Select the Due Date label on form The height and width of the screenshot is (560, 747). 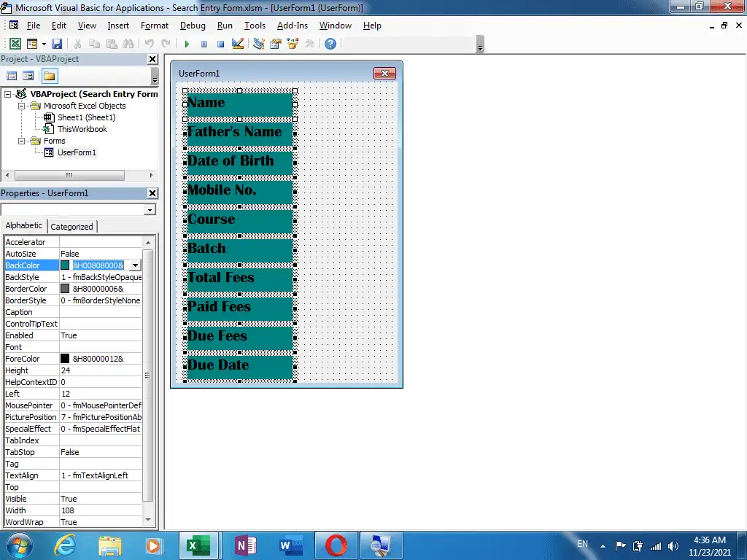[x=239, y=367]
